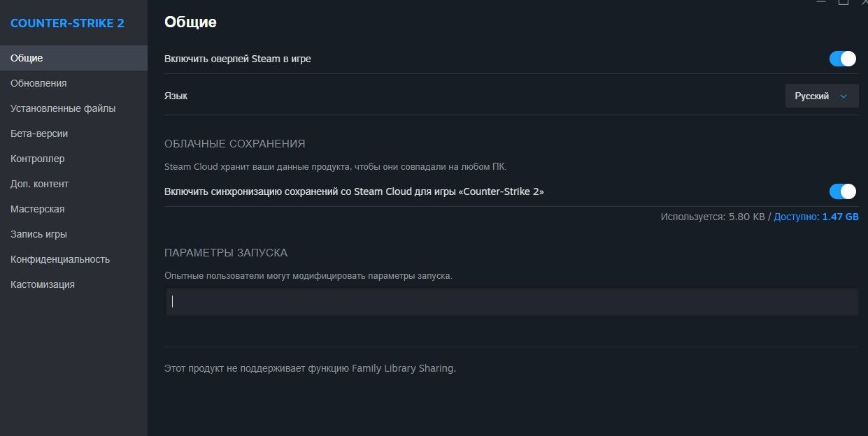868x436 pixels.
Task: Open the Контроллер settings page
Action: tap(38, 159)
